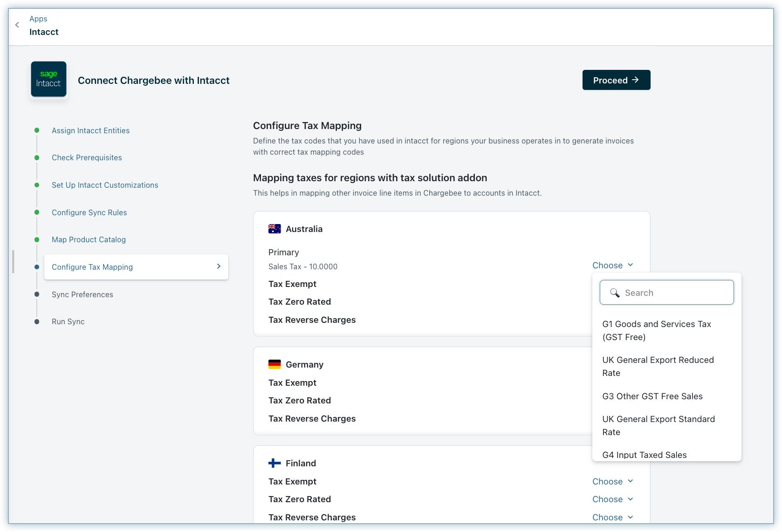Click the Australia flag icon

(x=274, y=229)
